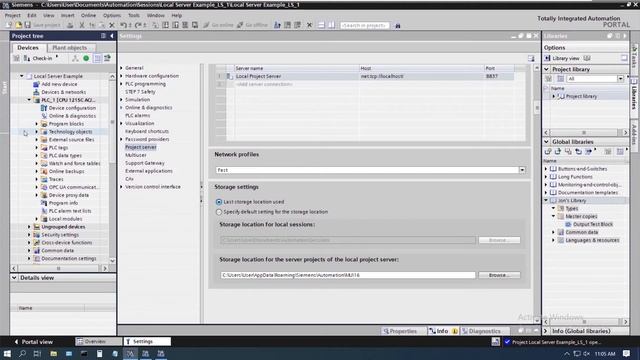Click the split editor horizontally icon
This screenshot has width=640, height=360.
click(x=322, y=25)
